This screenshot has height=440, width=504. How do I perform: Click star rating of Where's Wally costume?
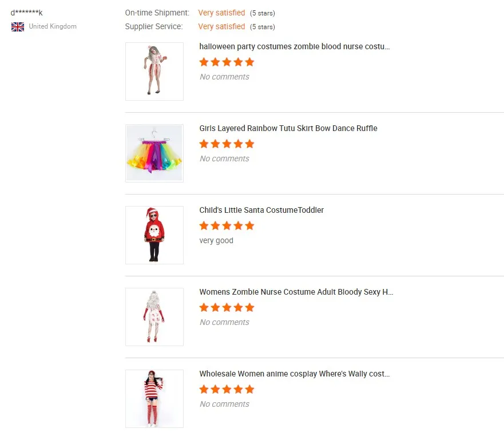[227, 389]
